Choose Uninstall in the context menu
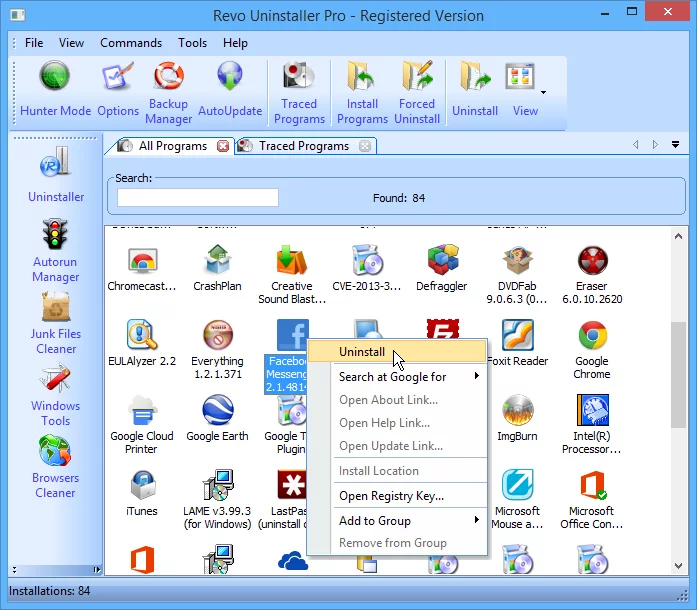This screenshot has height=610, width=697. tap(397, 352)
